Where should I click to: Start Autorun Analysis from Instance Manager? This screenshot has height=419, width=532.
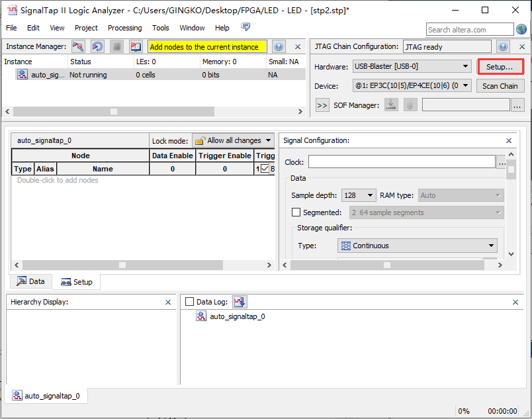[x=97, y=47]
